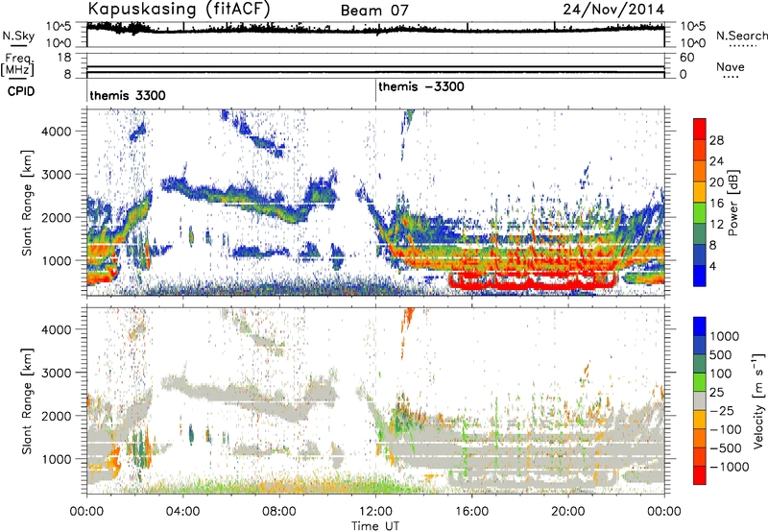Click the '08:00' time axis label
The height and width of the screenshot is (532, 768).
(x=279, y=512)
